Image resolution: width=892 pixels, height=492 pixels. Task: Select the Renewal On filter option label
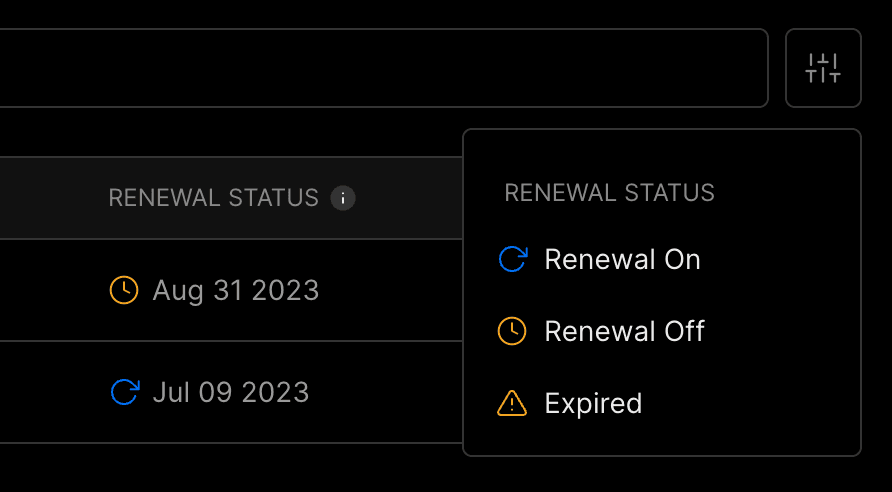[x=622, y=260]
